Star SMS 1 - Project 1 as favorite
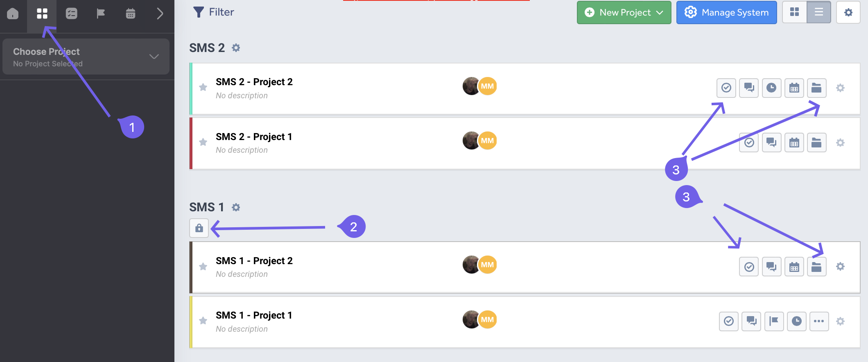The image size is (868, 362). (203, 321)
